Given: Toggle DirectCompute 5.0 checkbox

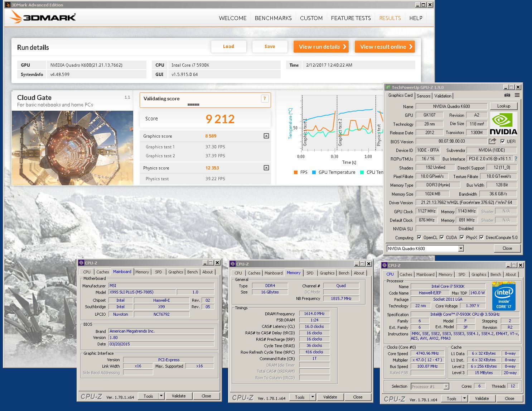Looking at the screenshot, I should (x=482, y=237).
